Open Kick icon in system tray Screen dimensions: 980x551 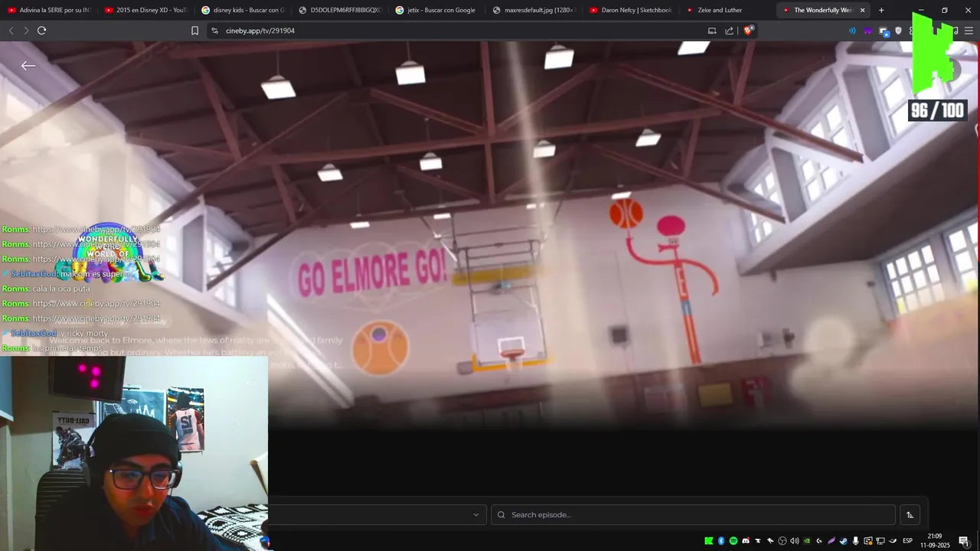pyautogui.click(x=709, y=541)
